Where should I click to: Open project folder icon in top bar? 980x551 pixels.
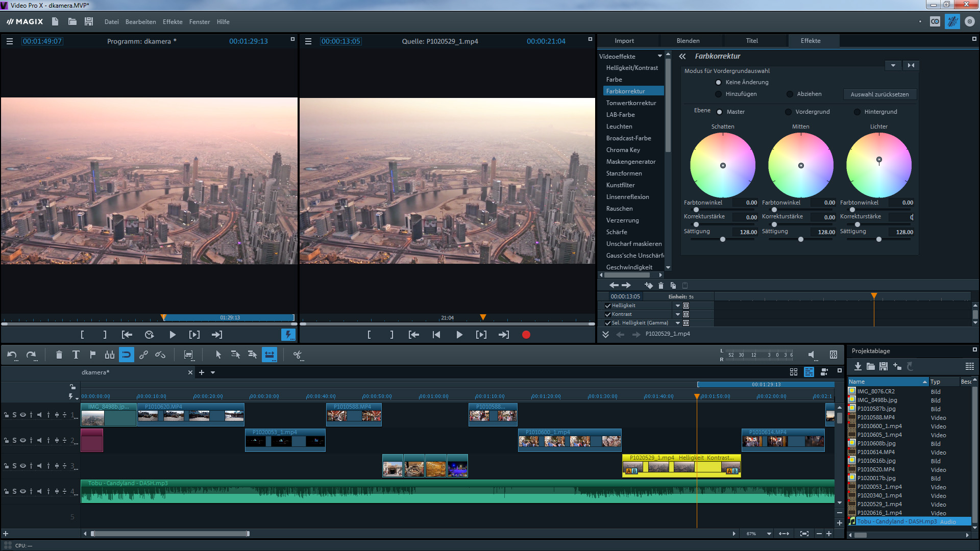[72, 21]
